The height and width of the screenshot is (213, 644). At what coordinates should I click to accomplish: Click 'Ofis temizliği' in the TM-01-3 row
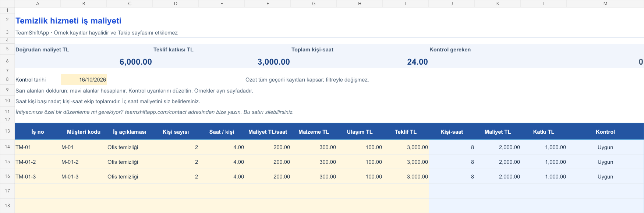click(130, 177)
